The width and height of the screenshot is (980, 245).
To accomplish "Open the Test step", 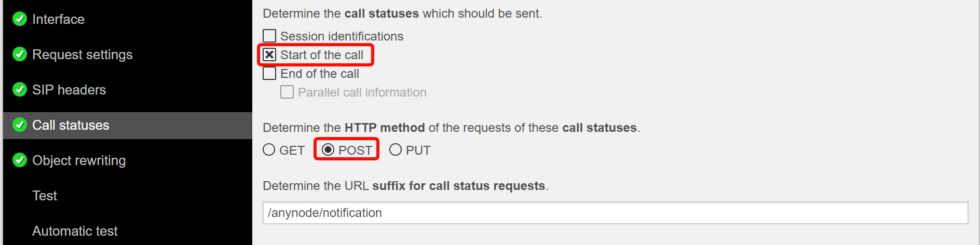I will [x=45, y=196].
